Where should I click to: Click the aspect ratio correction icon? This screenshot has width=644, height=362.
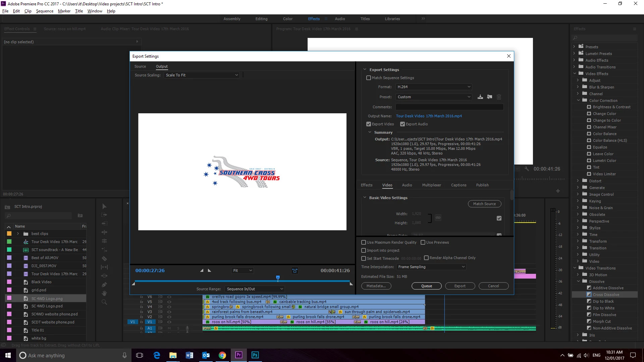[x=295, y=270]
